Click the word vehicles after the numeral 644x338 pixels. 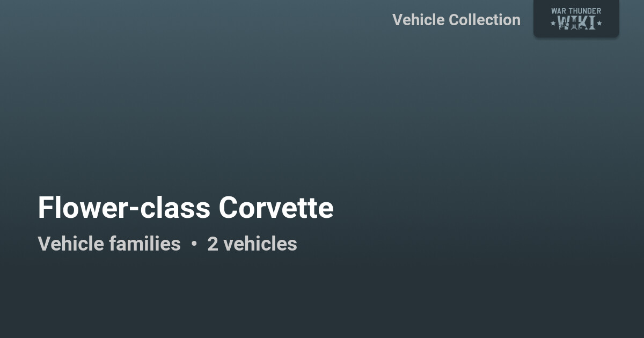coord(260,244)
